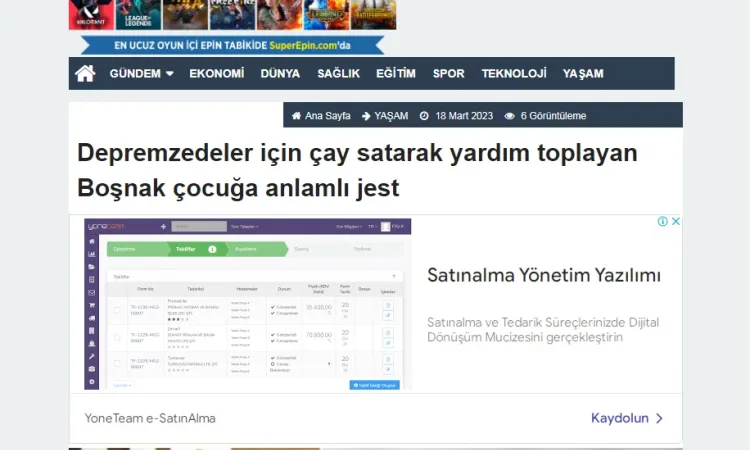
Task: Open the EKONOMİ section
Action: click(x=217, y=74)
